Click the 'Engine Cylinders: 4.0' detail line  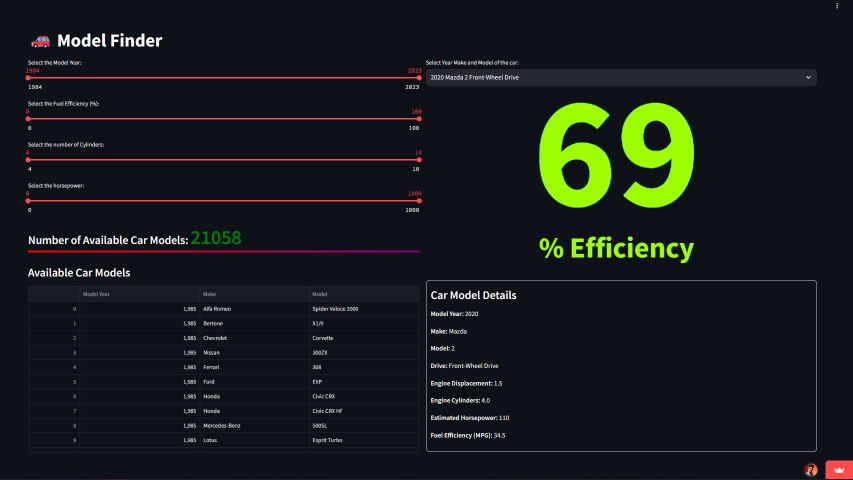pos(460,401)
